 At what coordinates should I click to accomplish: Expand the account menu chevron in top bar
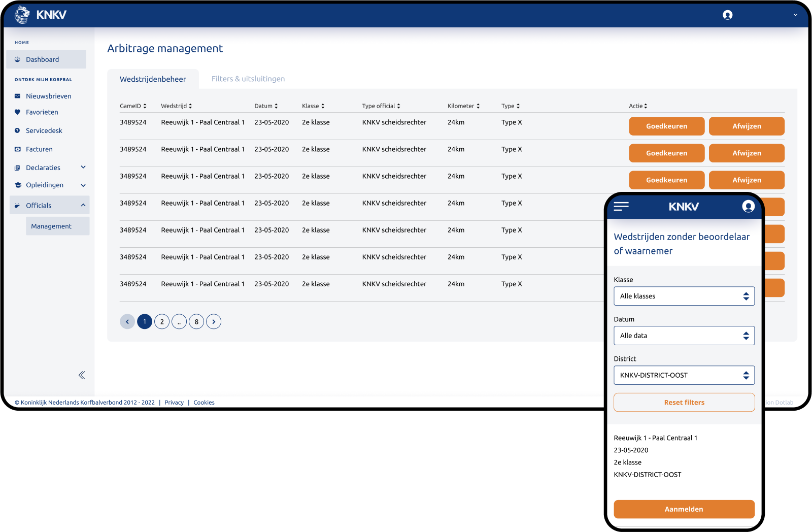coord(795,15)
